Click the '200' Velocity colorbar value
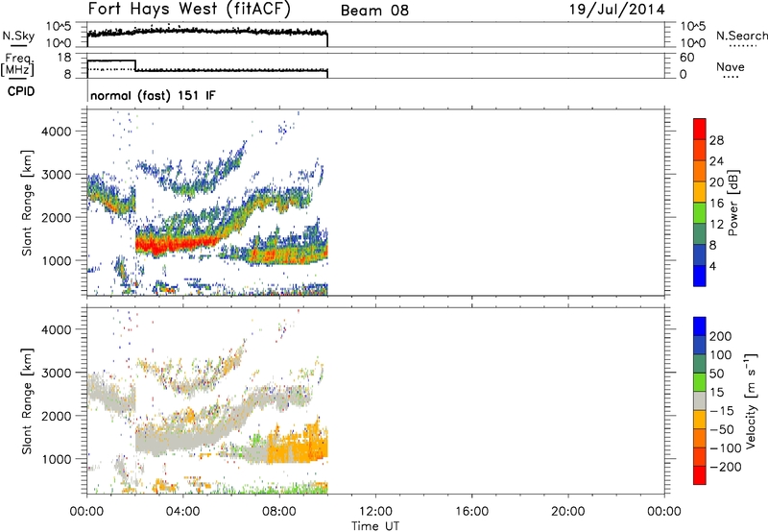768x532 pixels. pyautogui.click(x=721, y=336)
